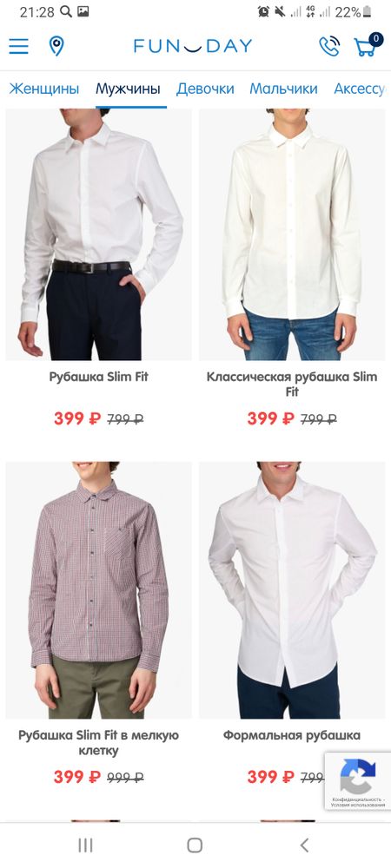Open Классическая рубашка Slim Fit link

point(292,385)
